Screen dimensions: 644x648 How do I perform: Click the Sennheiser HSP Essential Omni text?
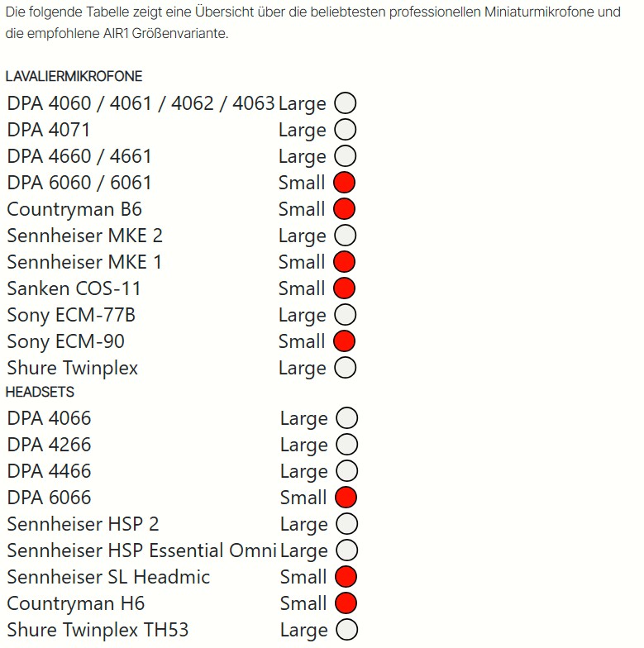(141, 550)
